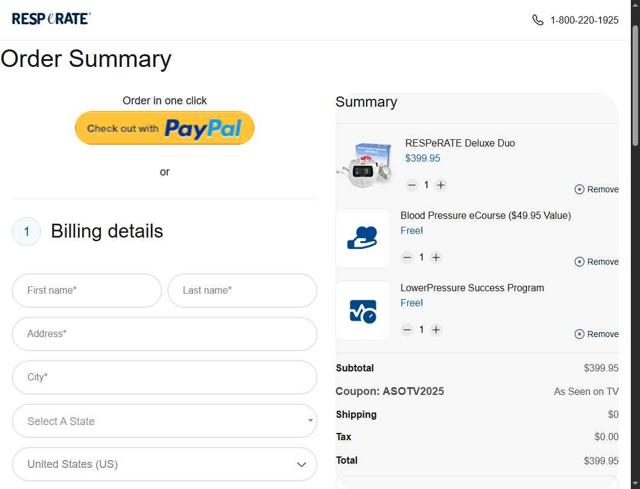This screenshot has width=640, height=489.
Task: Click Blood Pressure eCourse heart-hand icon
Action: click(x=362, y=238)
